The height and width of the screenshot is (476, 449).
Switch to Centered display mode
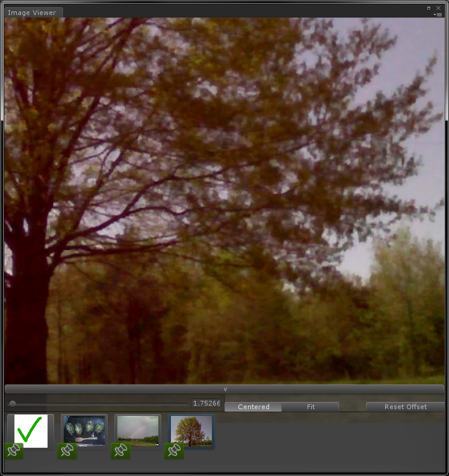click(x=253, y=407)
